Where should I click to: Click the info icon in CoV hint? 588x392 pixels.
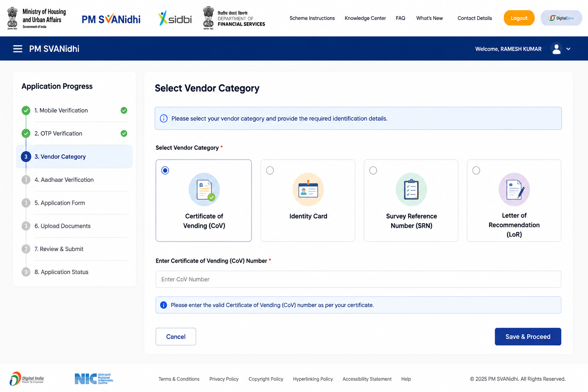pos(163,305)
